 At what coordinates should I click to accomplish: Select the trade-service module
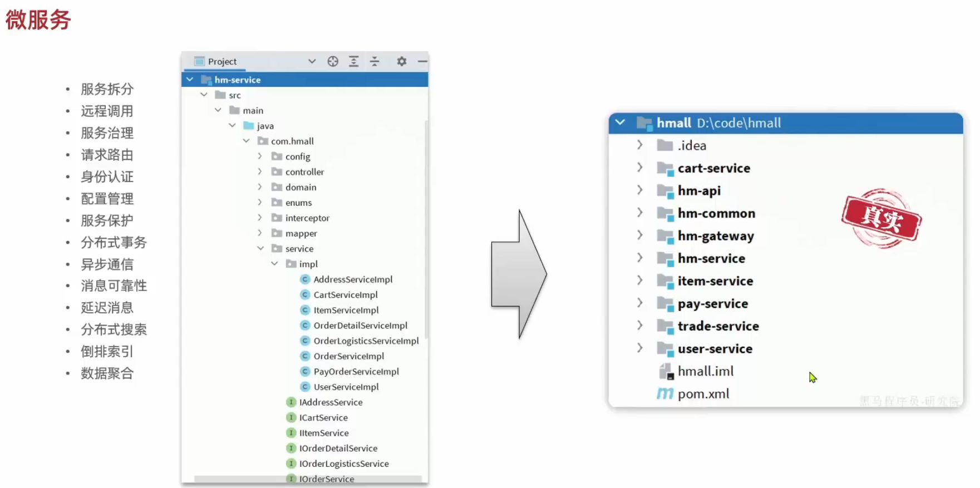718,326
